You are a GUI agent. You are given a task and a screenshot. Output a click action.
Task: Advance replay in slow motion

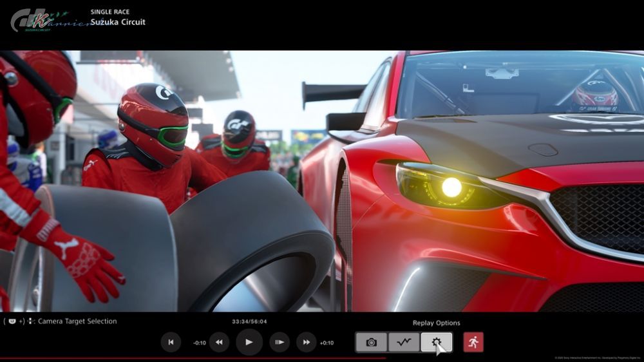coord(279,342)
